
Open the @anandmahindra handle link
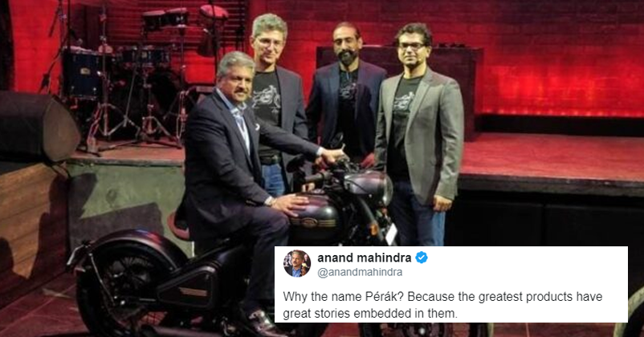point(360,273)
